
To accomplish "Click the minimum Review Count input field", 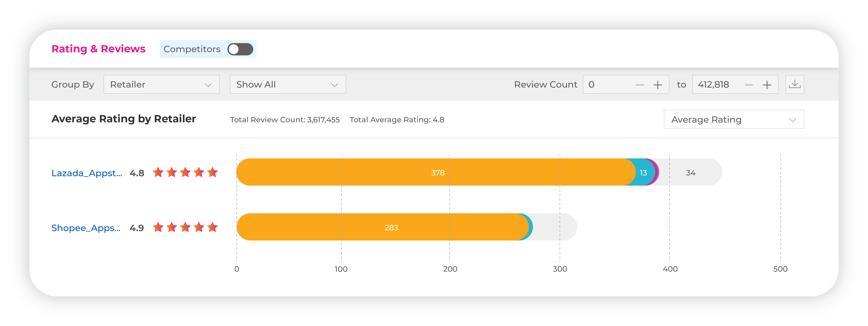I will [x=607, y=85].
